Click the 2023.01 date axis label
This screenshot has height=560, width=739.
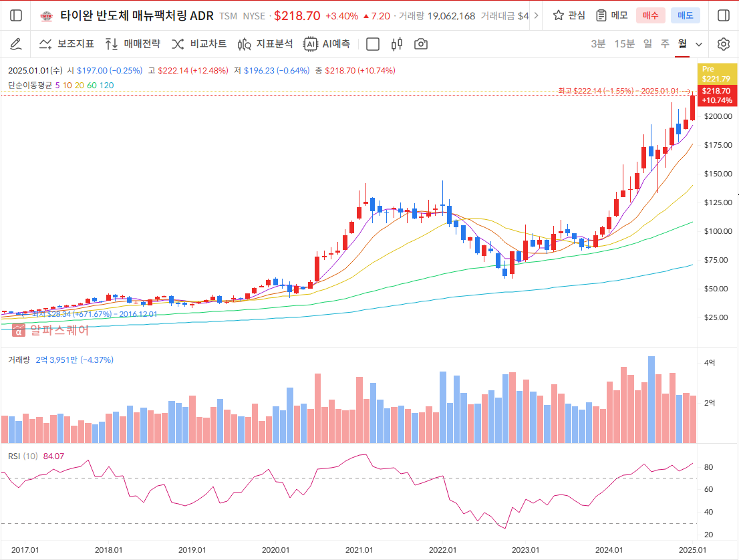click(x=525, y=550)
